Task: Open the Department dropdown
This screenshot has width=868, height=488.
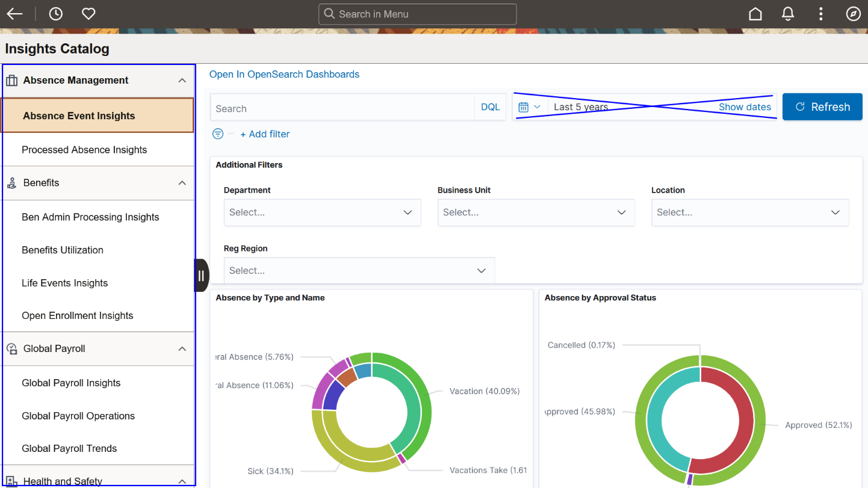Action: (x=323, y=212)
